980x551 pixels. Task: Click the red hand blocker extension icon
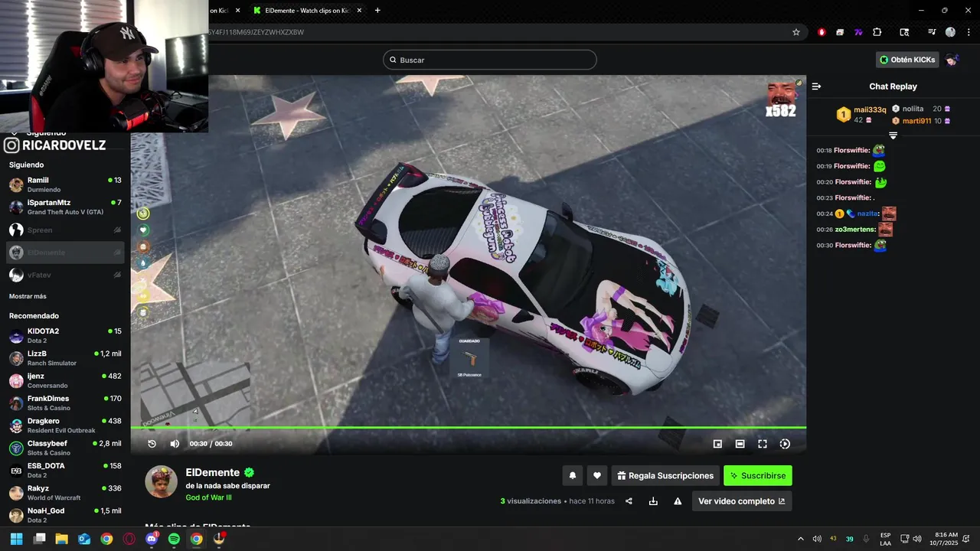(822, 32)
